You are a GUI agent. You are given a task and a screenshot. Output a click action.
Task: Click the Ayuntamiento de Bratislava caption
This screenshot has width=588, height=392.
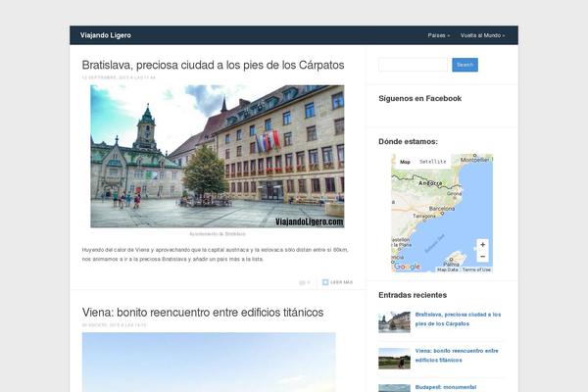[x=218, y=233]
